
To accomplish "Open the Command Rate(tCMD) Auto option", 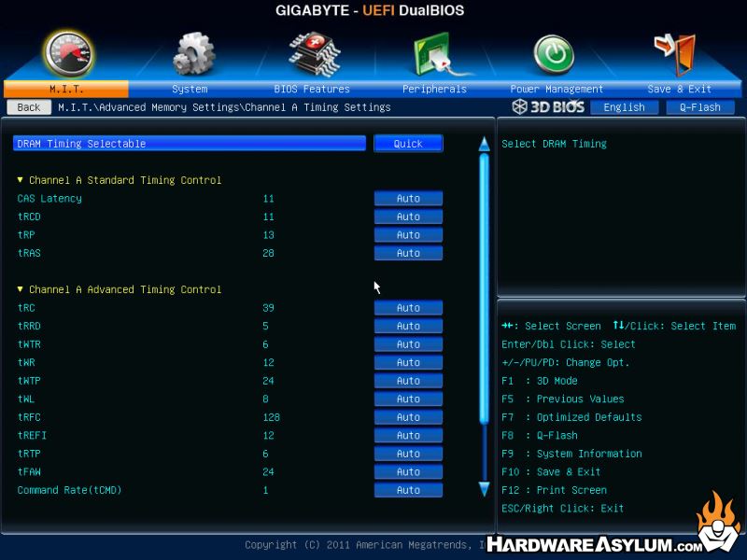I will pos(408,490).
